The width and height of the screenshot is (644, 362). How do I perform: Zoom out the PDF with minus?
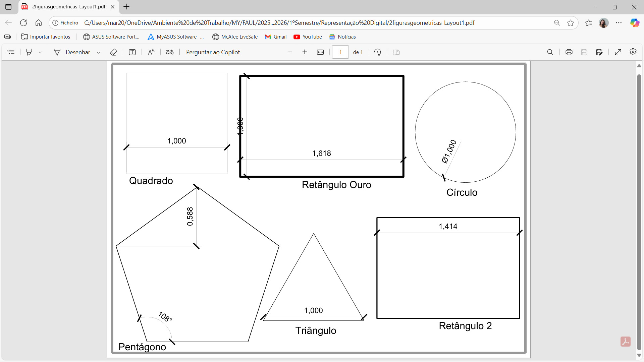click(290, 52)
